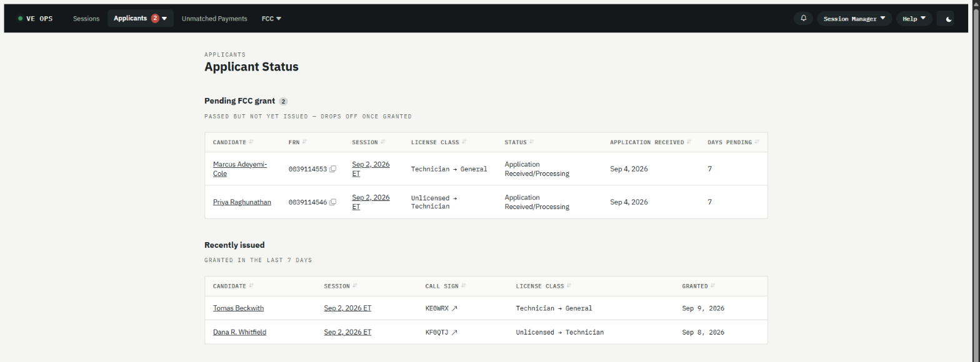Expand the FCC menu
This screenshot has width=980, height=362.
point(271,19)
